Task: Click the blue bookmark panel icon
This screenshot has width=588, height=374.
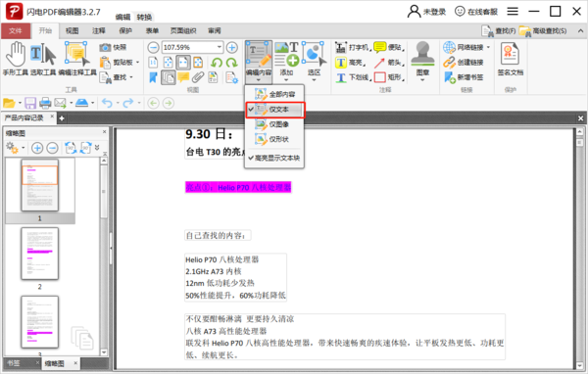Action: click(x=153, y=77)
